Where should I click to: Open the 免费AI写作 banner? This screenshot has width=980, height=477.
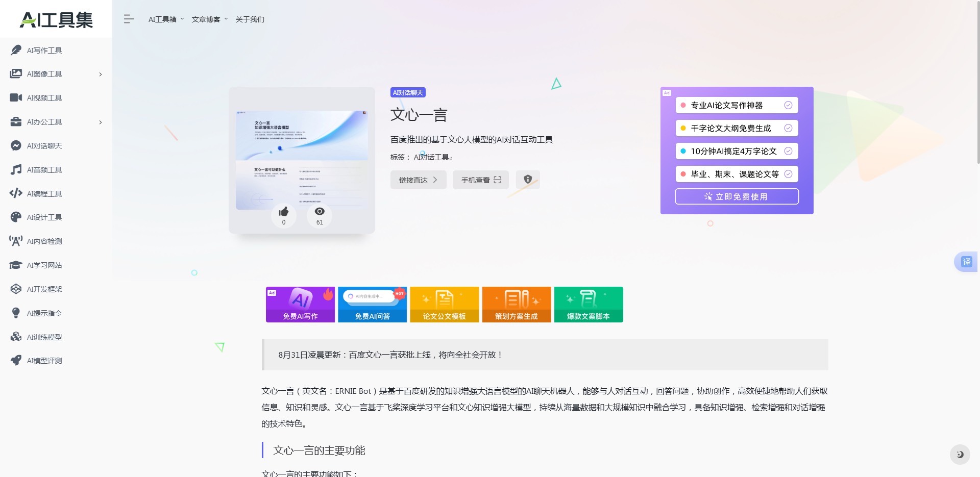coord(300,305)
